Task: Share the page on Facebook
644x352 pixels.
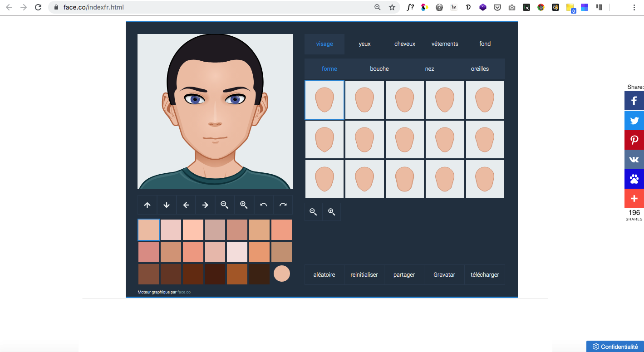Action: [634, 101]
